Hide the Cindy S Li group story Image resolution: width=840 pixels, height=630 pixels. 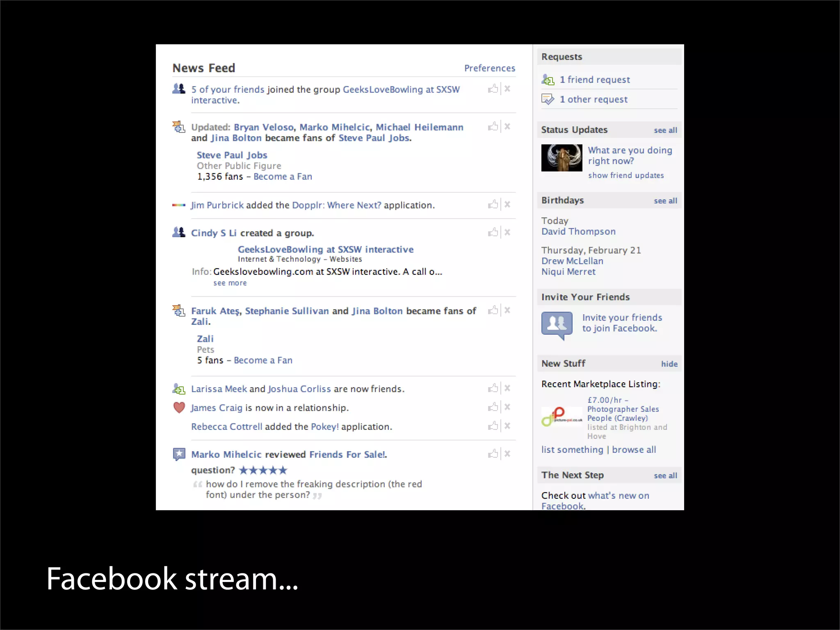507,233
